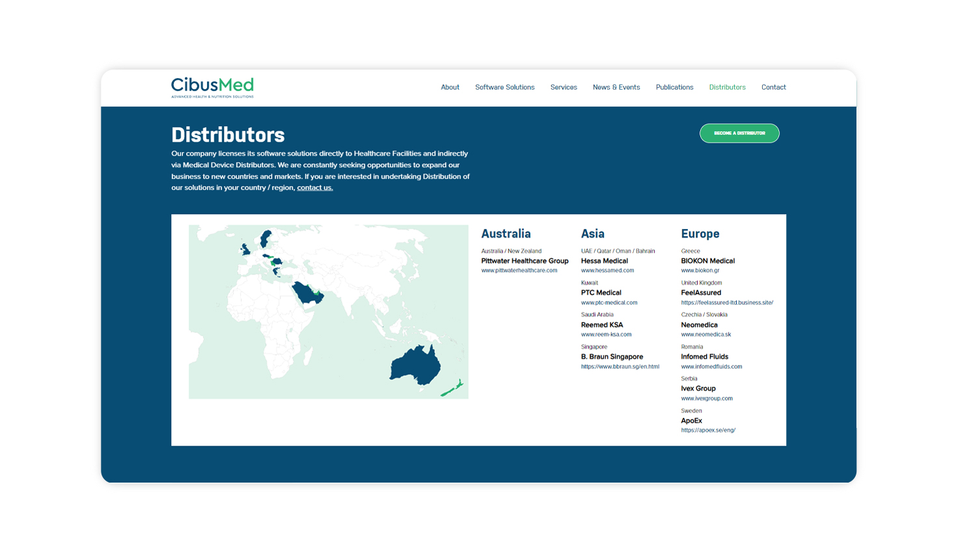Viewport: 956px width, 560px height.
Task: Open B. Braun Singapore URL
Action: tap(620, 367)
